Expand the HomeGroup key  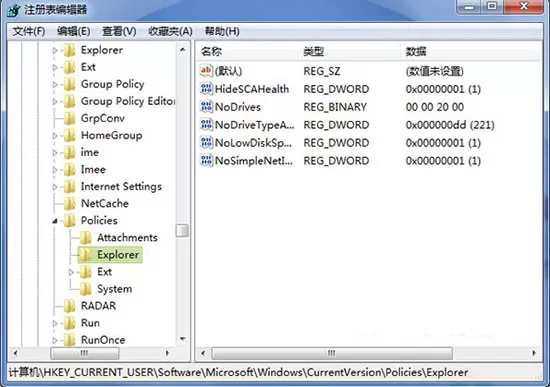point(55,136)
